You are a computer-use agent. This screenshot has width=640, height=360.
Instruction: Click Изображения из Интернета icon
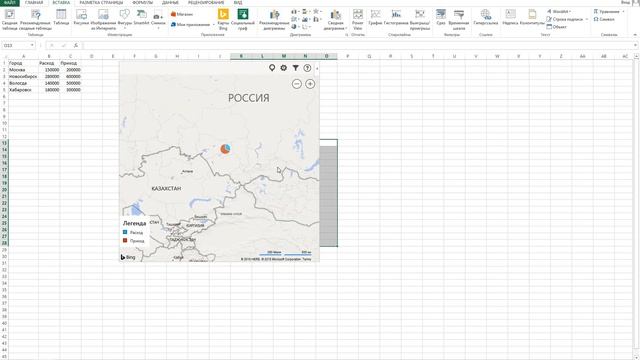(x=103, y=19)
